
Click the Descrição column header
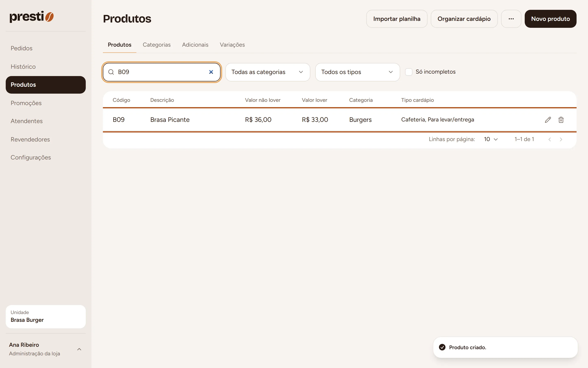pos(162,100)
